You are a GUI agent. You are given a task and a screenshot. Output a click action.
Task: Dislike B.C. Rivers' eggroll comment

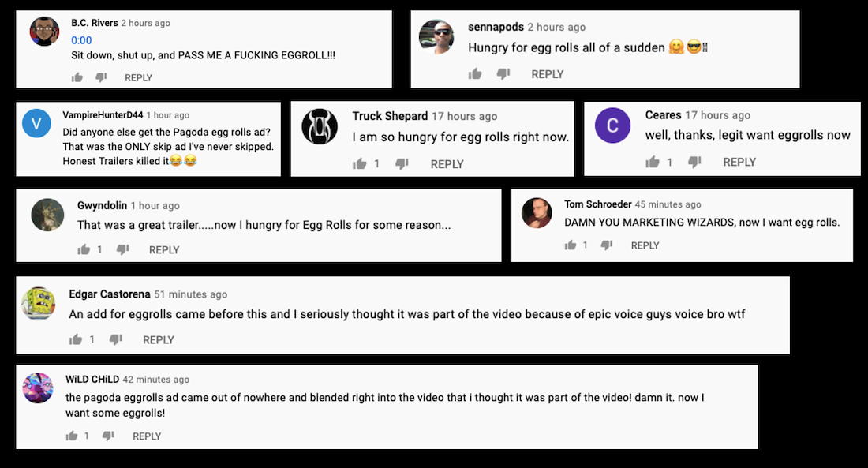point(101,77)
